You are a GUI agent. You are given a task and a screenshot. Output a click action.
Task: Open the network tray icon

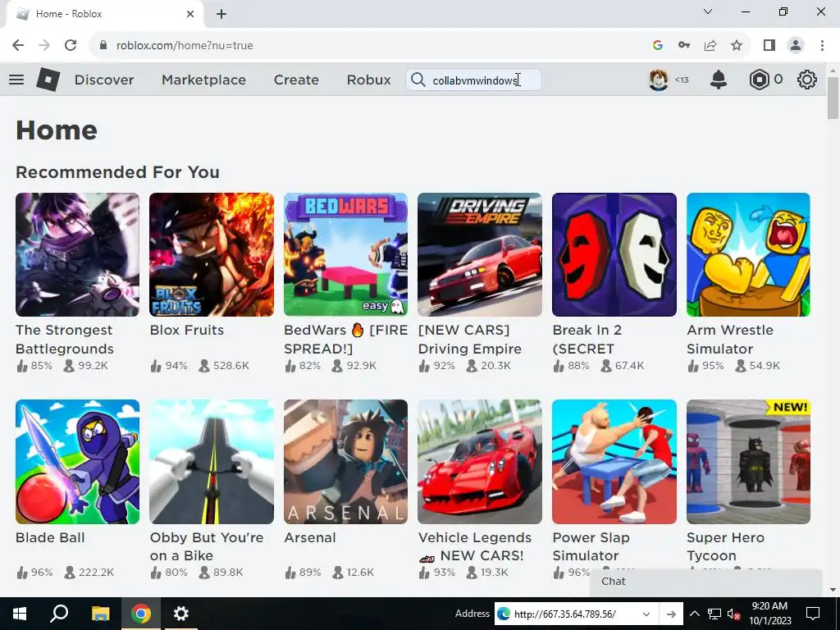[714, 614]
